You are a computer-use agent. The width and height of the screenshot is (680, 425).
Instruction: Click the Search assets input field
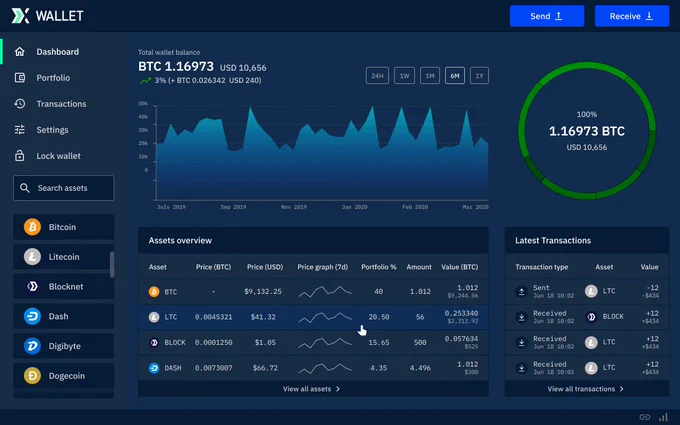click(x=64, y=188)
